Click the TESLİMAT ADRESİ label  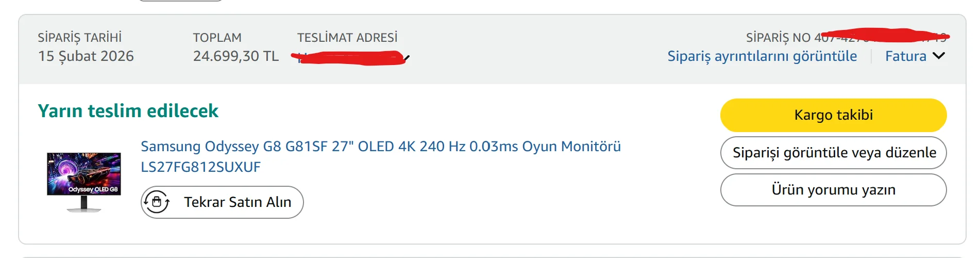coord(347,38)
